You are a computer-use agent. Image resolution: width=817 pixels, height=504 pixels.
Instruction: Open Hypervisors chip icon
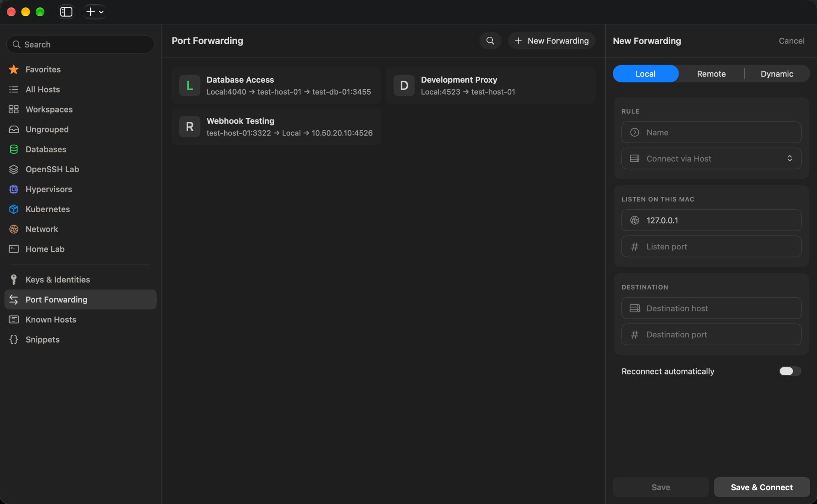tap(14, 189)
